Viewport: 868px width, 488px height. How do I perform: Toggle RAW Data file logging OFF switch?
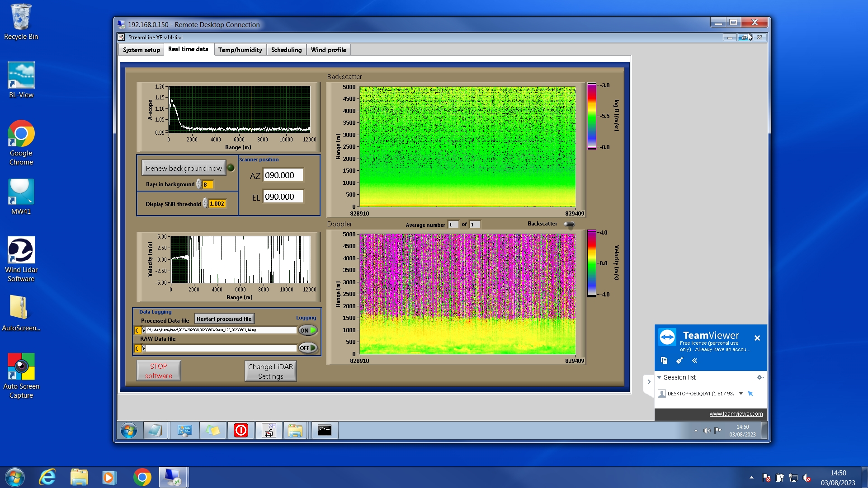click(x=307, y=348)
